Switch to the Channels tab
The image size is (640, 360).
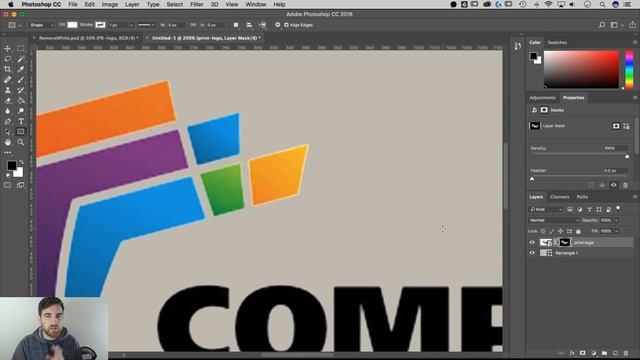tap(560, 197)
